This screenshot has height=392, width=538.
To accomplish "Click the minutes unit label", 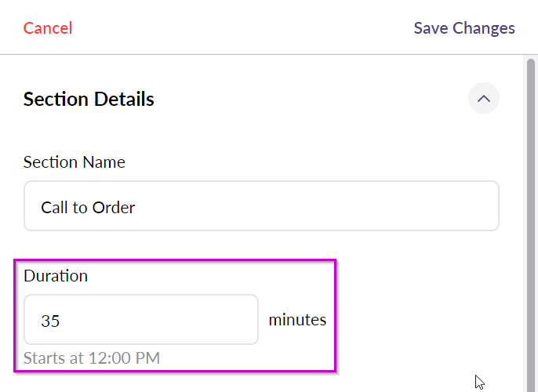I will pos(297,320).
